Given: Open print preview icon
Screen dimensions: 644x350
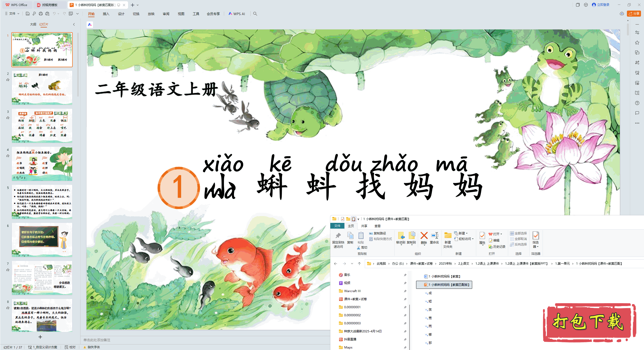Looking at the screenshot, I should pyautogui.click(x=47, y=14).
